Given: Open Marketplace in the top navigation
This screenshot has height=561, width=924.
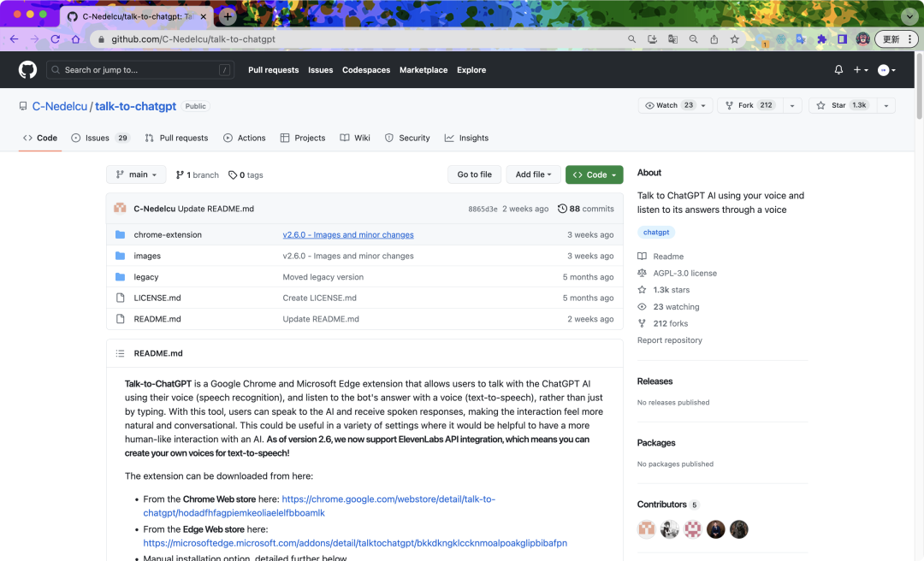Looking at the screenshot, I should coord(423,69).
